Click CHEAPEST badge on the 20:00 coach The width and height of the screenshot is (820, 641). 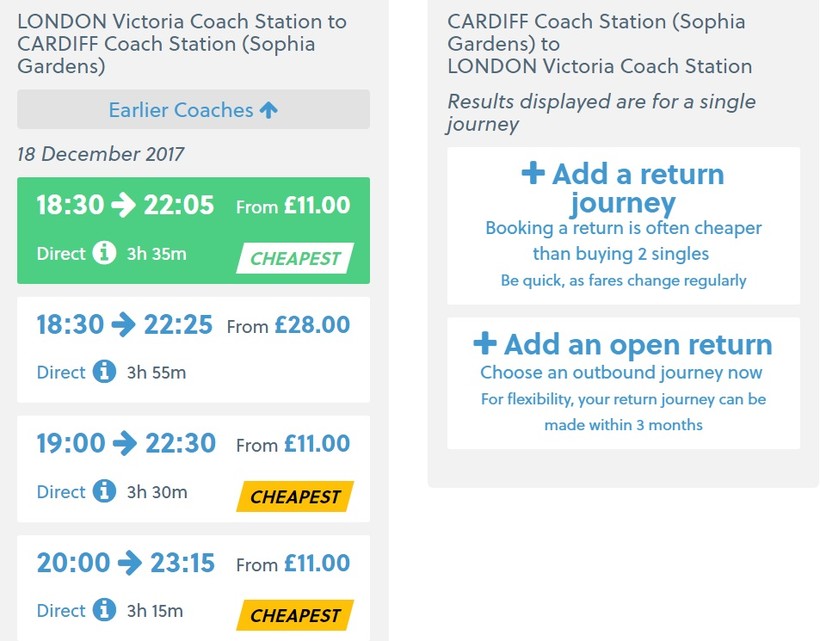(295, 616)
